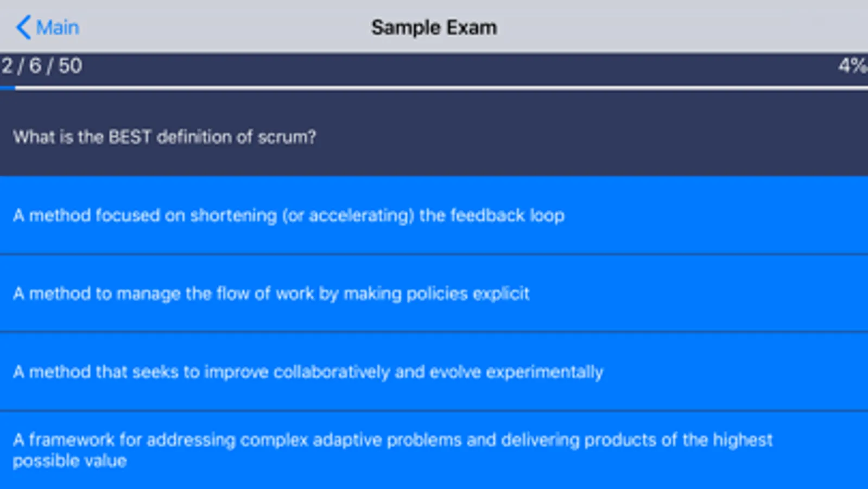Image resolution: width=868 pixels, height=489 pixels.
Task: Choose answer about managing flow of work
Action: pyautogui.click(x=271, y=293)
